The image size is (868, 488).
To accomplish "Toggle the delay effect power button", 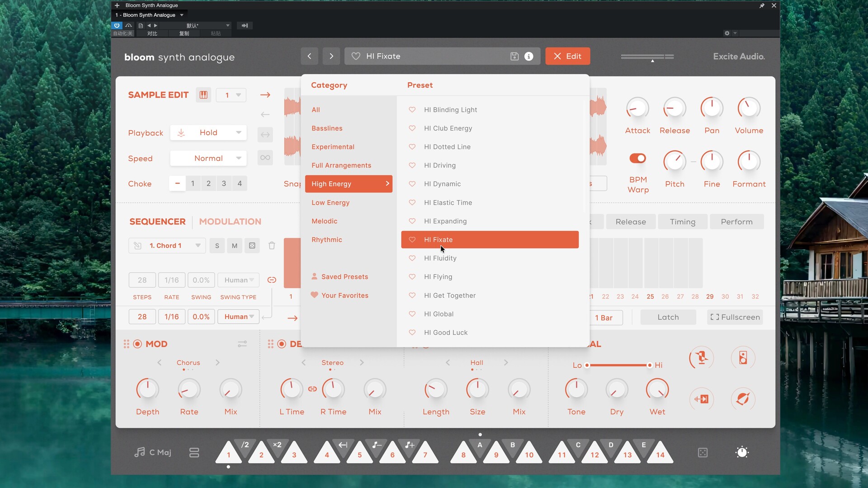I will 282,344.
